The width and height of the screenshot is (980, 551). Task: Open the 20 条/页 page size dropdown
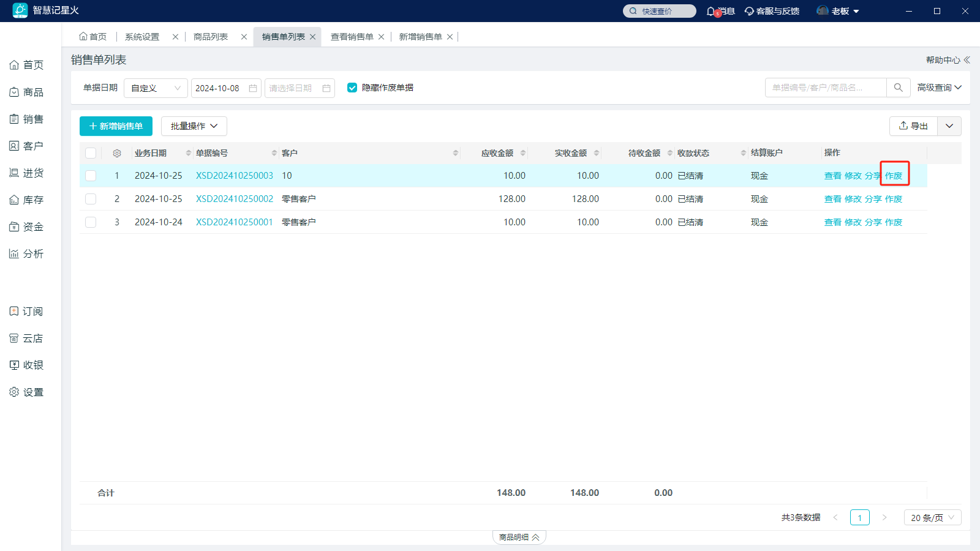[933, 517]
